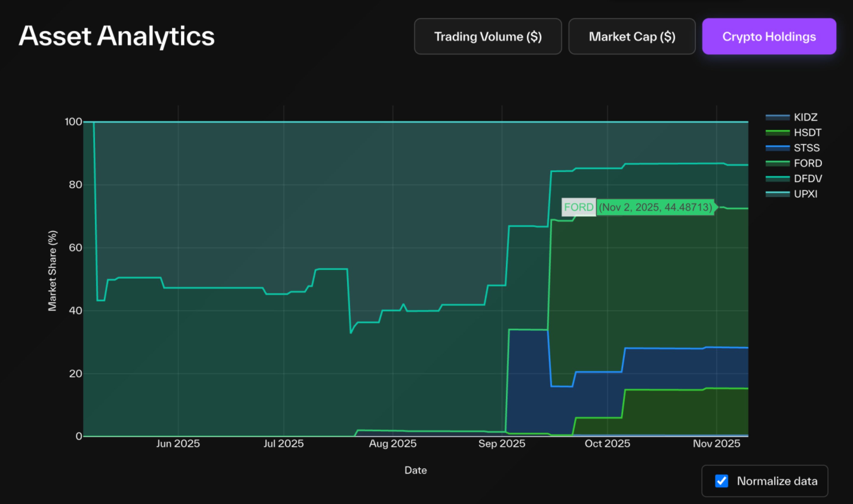Open the Market Cap ($) tab
Viewport: 853px width, 504px height.
(632, 36)
